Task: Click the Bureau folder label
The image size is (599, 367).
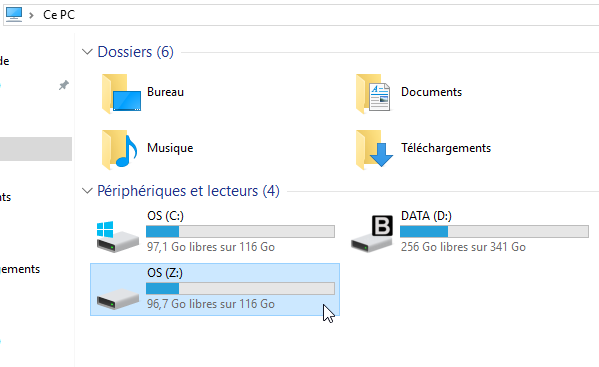Action: tap(165, 92)
